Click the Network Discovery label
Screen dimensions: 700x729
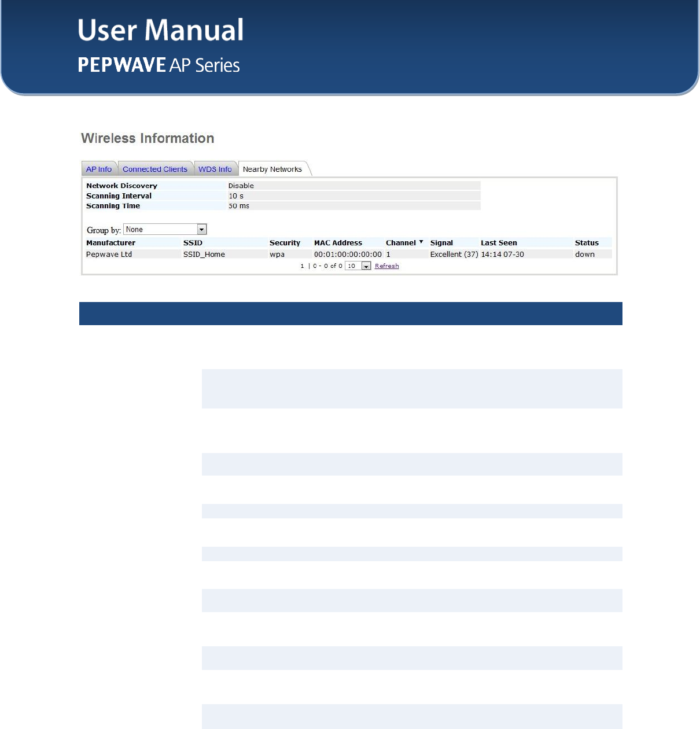point(121,186)
